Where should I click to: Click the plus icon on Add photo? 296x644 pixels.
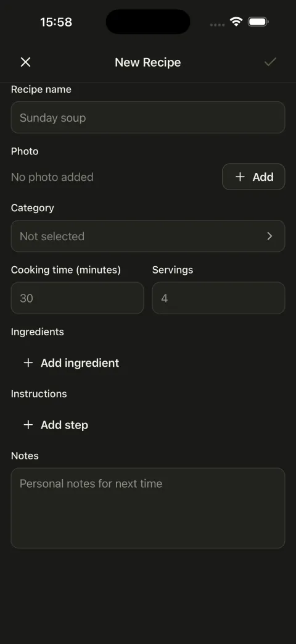pyautogui.click(x=240, y=177)
